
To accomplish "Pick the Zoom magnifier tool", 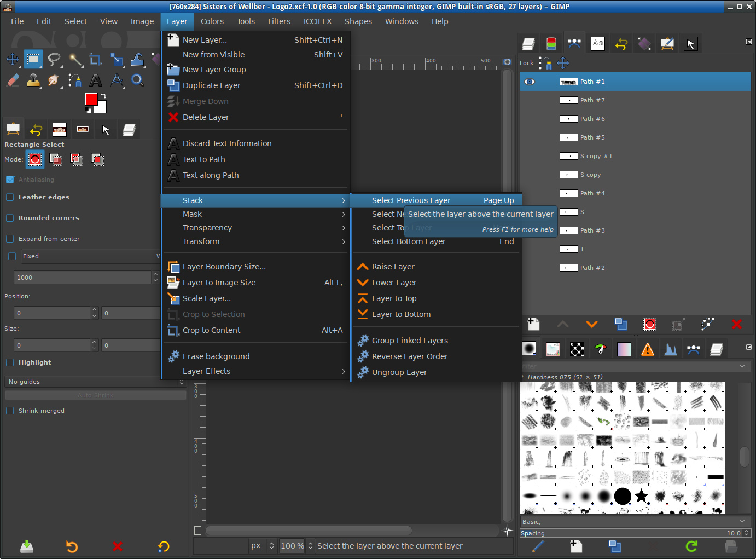I will pos(137,80).
